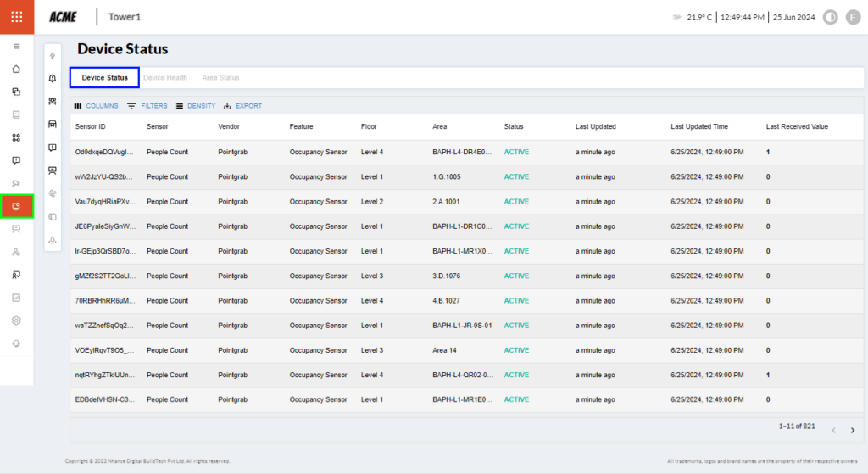Viewport: 868px width, 474px height.
Task: Open the alarm bell icon in secondary sidebar
Action: coord(53,79)
